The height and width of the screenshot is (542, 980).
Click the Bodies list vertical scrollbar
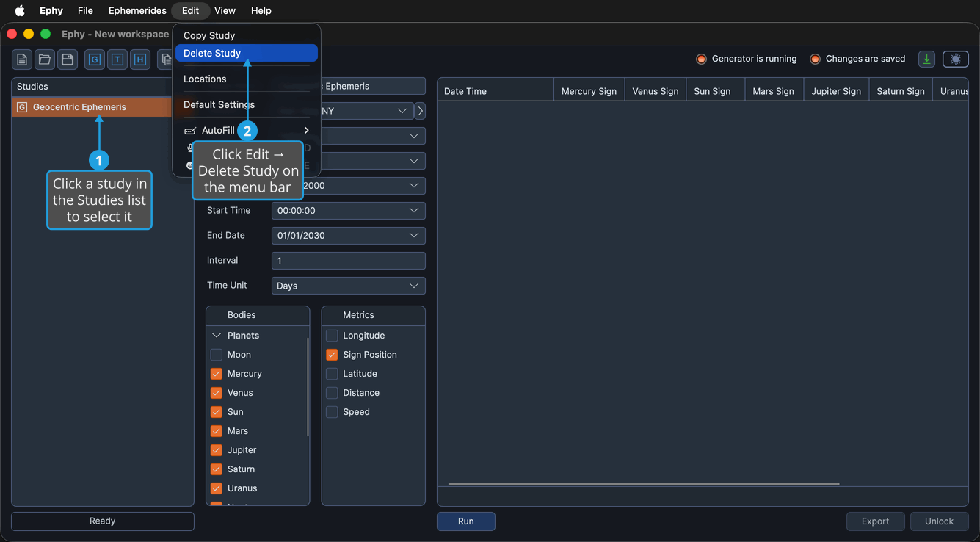[308, 387]
